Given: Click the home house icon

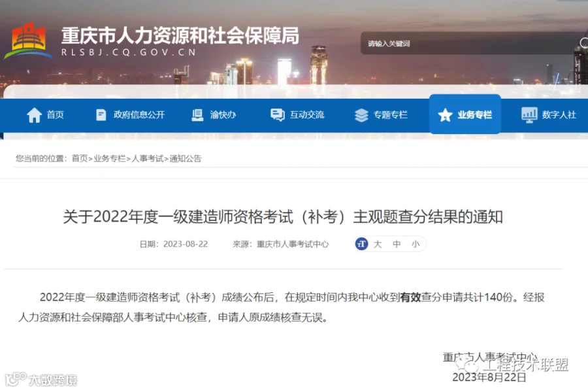Looking at the screenshot, I should click(34, 115).
